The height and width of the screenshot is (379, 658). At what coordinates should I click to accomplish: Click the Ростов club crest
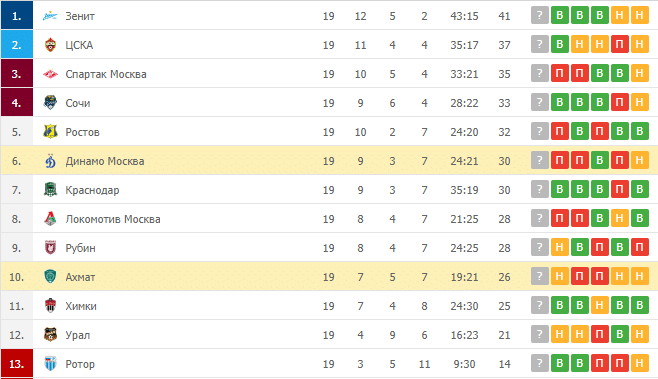pos(50,132)
